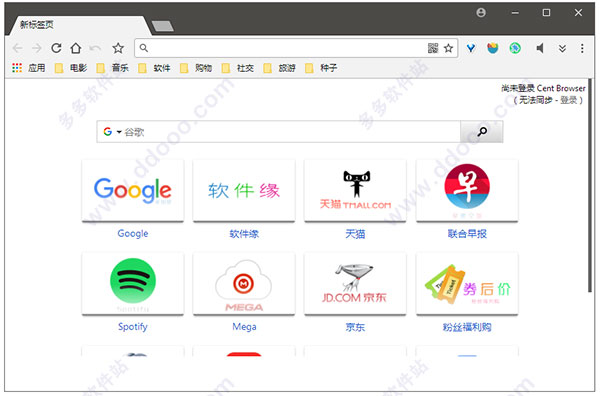This screenshot has width=600, height=396.
Task: Click the 谷歌 search input box
Action: pos(292,132)
